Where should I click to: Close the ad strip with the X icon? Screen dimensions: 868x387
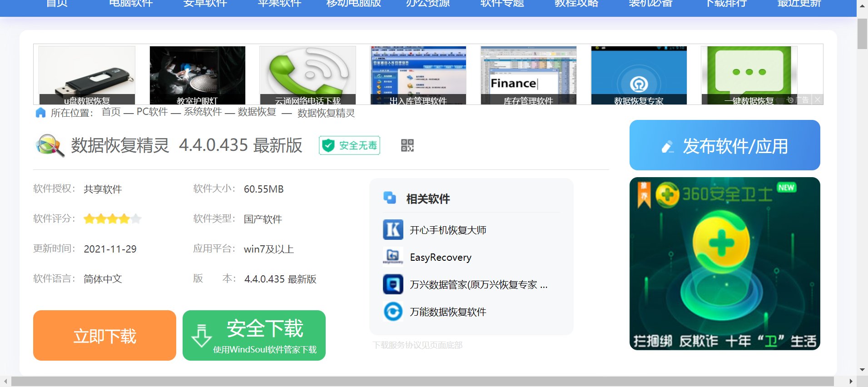(818, 99)
